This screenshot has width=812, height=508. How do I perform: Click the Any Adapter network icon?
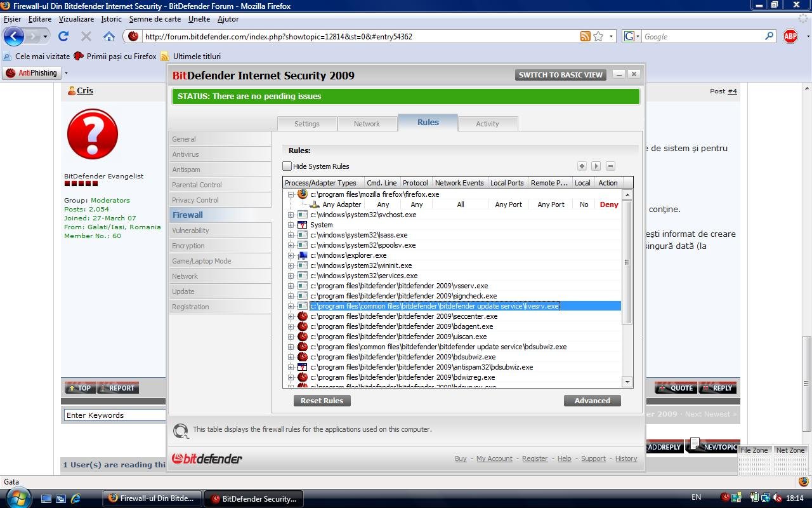(x=315, y=204)
